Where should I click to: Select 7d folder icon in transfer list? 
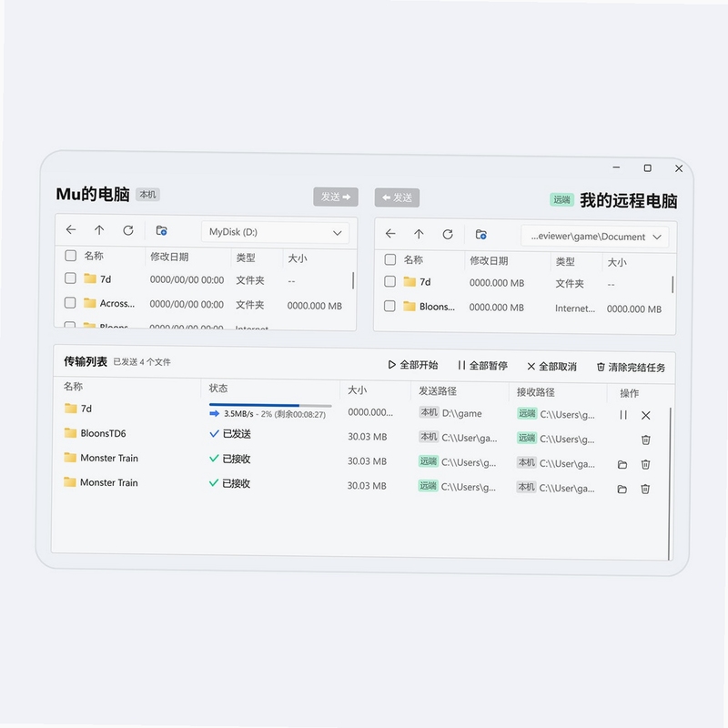(x=71, y=408)
